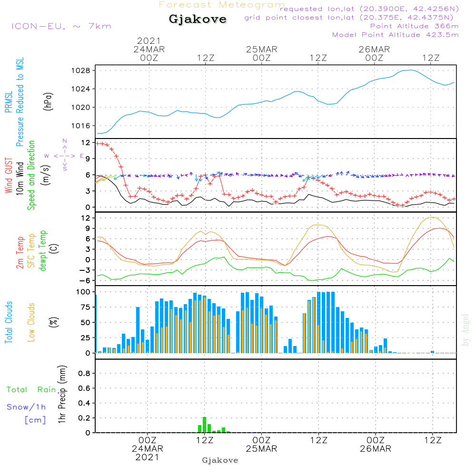
Task: Select the "50" cloud cover tick label
Action: (x=85, y=323)
